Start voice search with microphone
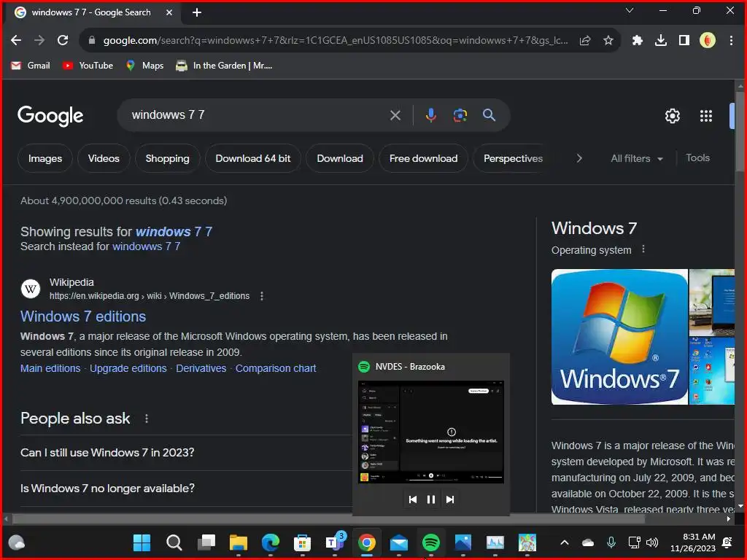 click(x=430, y=115)
